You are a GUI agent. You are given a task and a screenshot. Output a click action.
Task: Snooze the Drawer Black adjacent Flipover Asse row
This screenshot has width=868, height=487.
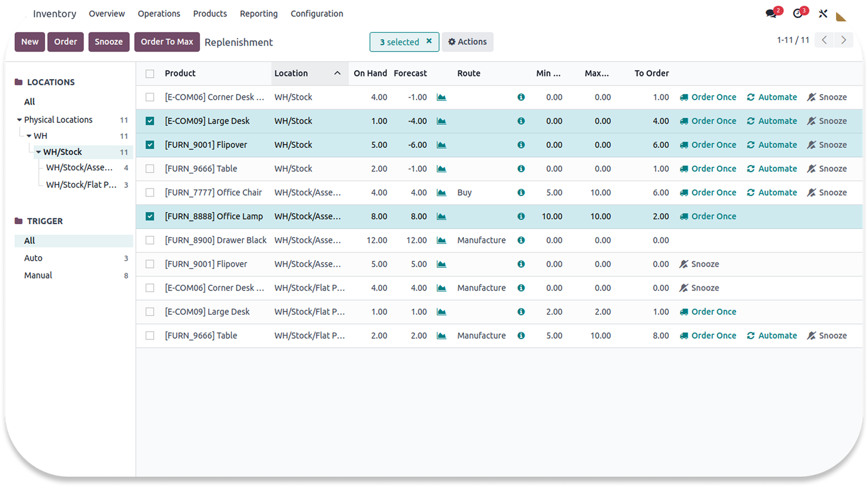pos(699,264)
